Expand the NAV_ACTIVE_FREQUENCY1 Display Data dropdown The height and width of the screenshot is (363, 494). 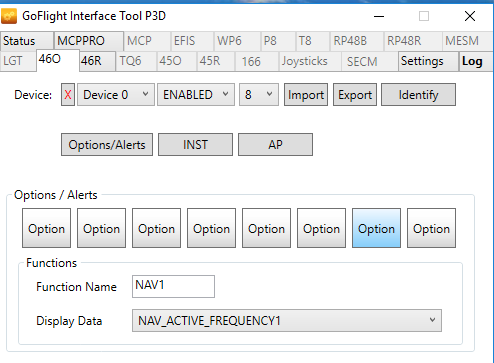[x=287, y=320]
